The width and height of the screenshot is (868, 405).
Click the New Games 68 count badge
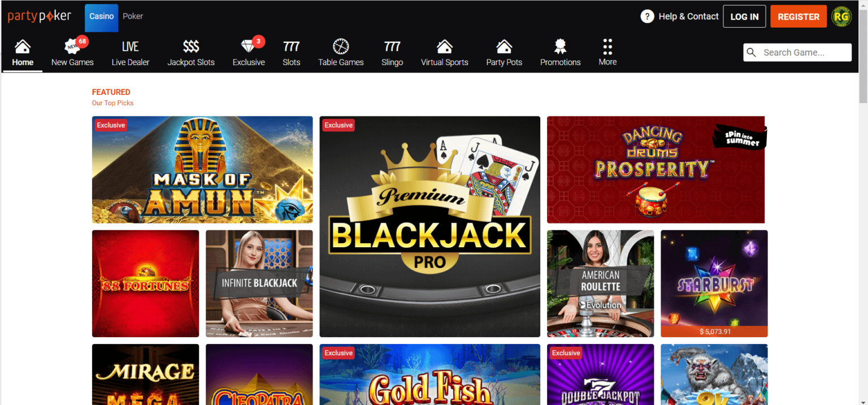pyautogui.click(x=83, y=41)
